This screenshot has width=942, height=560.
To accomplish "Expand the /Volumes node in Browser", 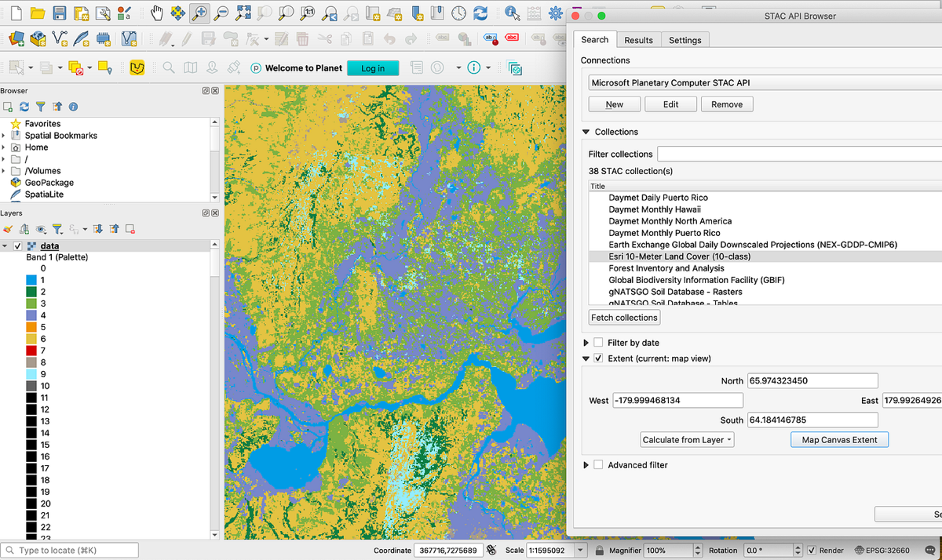I will tap(4, 171).
